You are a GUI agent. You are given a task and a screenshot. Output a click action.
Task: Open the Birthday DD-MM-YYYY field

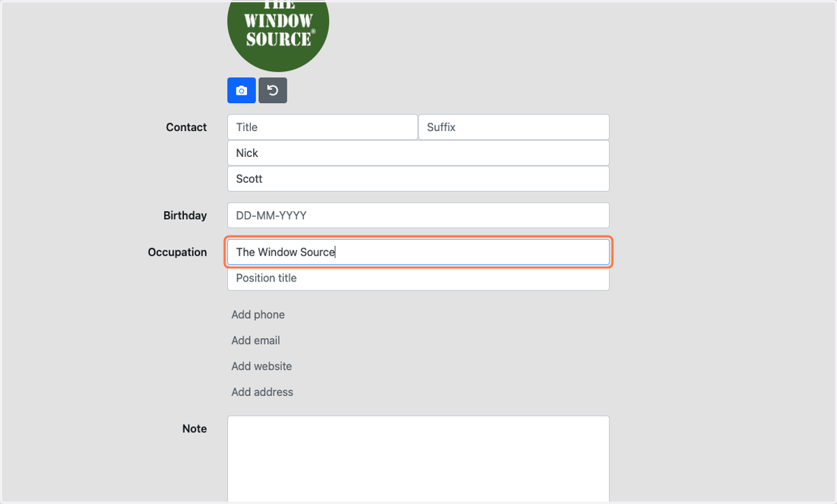pyautogui.click(x=418, y=215)
